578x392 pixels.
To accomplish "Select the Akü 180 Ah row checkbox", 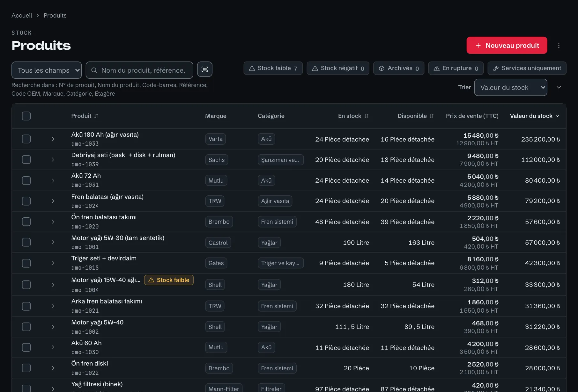I will 26,139.
